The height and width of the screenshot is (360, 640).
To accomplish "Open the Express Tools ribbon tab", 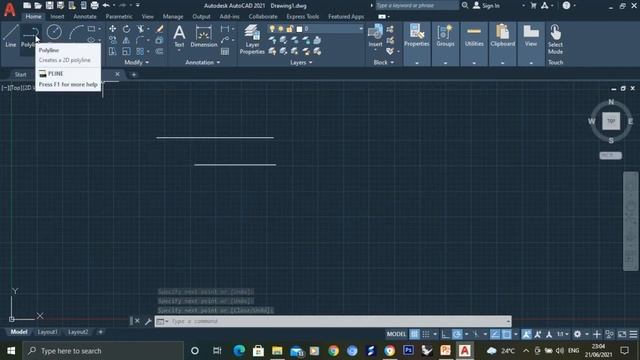I will [302, 17].
